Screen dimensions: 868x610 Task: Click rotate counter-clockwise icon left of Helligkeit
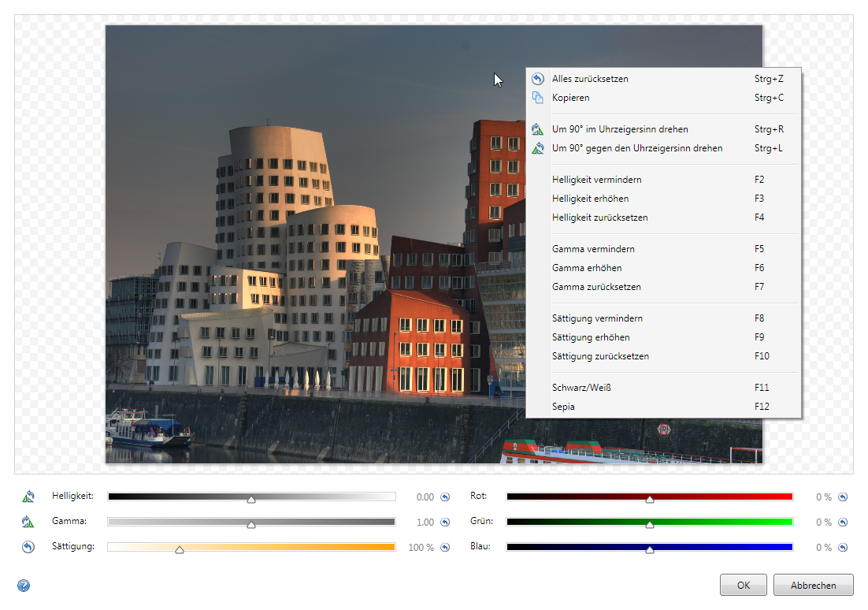pyautogui.click(x=28, y=497)
